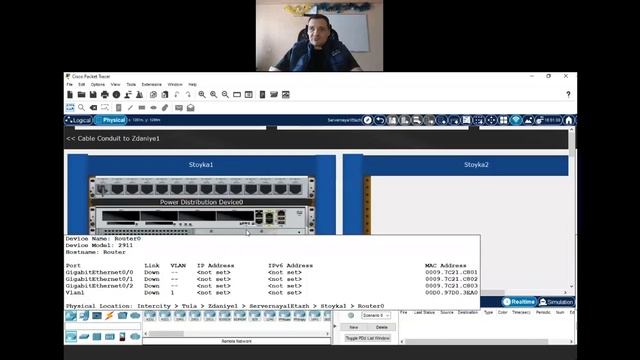640x360 pixels.
Task: Open the File menu
Action: click(69, 84)
